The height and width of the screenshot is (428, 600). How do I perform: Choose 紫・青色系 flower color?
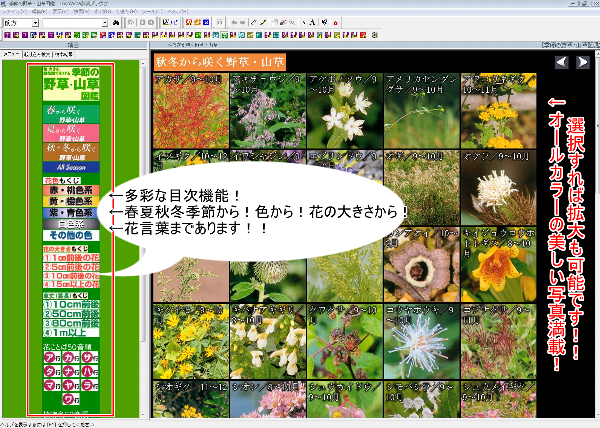(x=71, y=212)
